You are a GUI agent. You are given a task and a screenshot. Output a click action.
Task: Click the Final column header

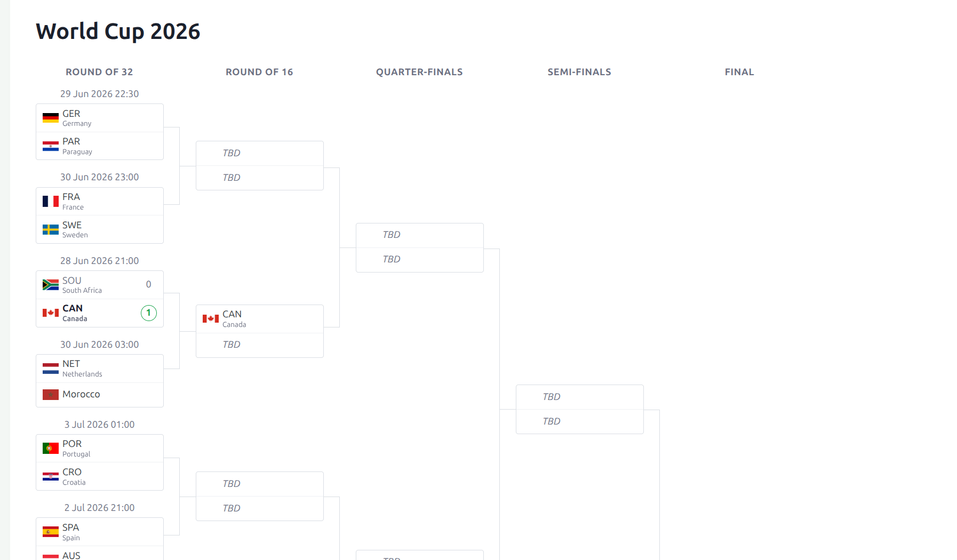tap(739, 72)
